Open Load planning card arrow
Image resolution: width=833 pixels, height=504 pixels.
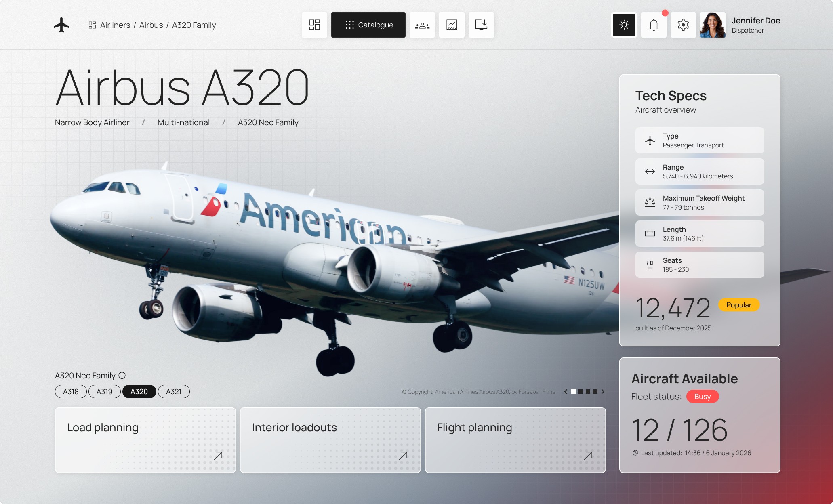point(218,456)
